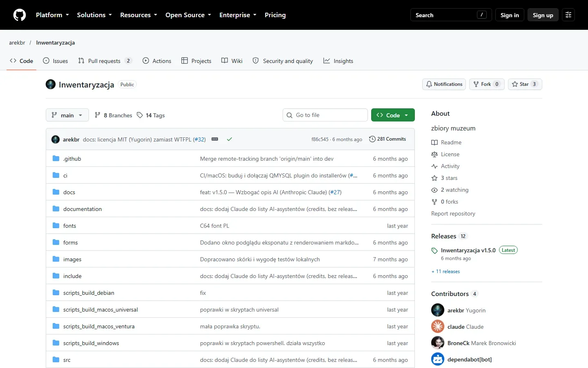Open the Pull requests tab
588x368 pixels.
[x=105, y=61]
